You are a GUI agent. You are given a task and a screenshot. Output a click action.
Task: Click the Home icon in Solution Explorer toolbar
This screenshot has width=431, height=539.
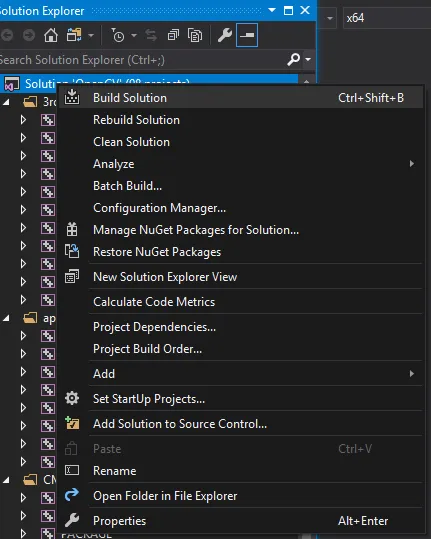click(x=51, y=35)
